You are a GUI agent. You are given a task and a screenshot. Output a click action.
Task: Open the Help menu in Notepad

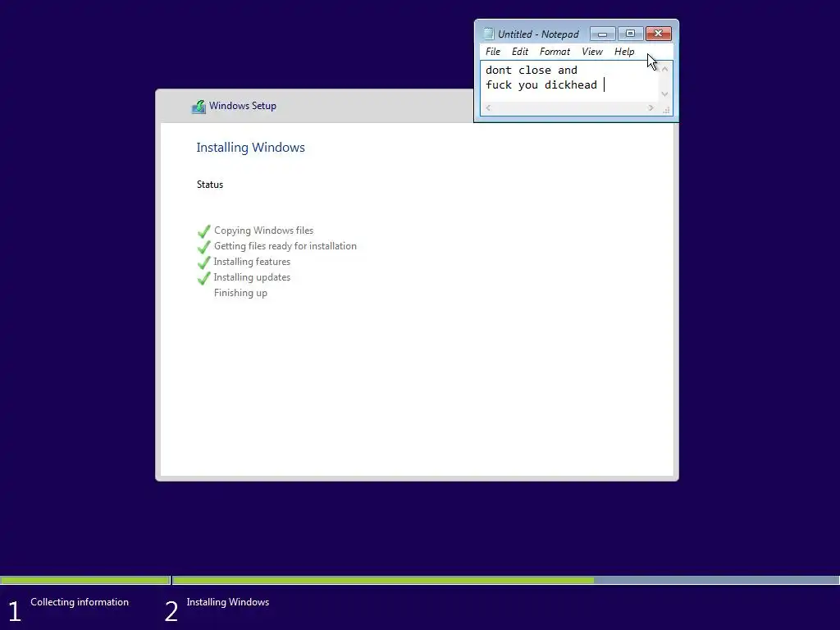[x=624, y=52]
